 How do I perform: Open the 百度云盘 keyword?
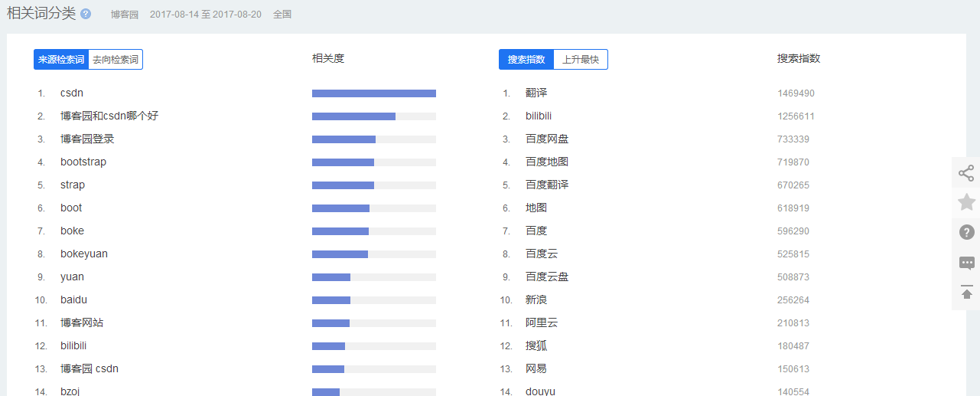(547, 277)
